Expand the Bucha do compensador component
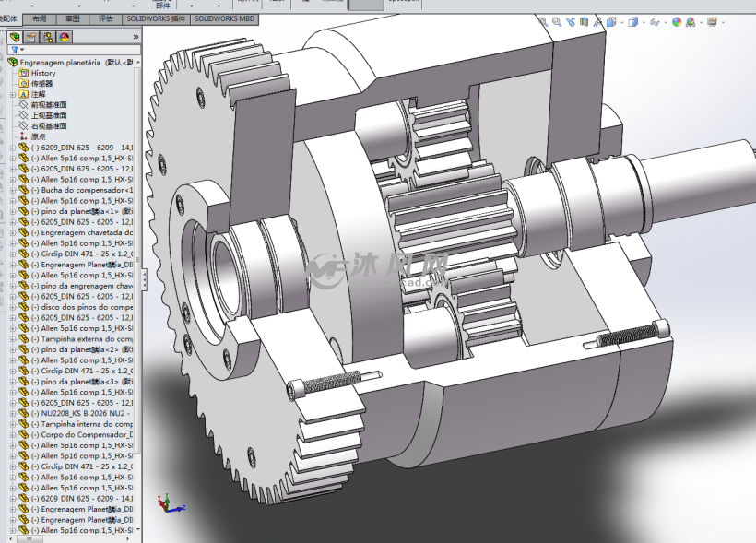The width and height of the screenshot is (756, 543). pos(12,190)
